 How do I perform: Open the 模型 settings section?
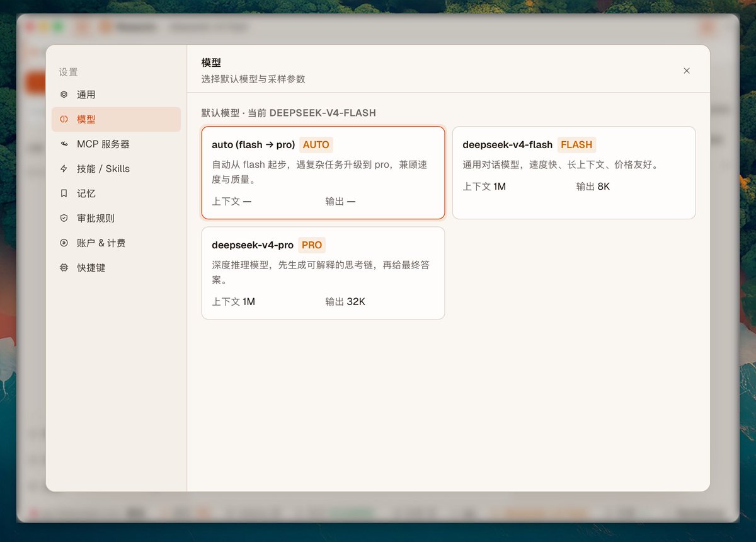[x=116, y=119]
